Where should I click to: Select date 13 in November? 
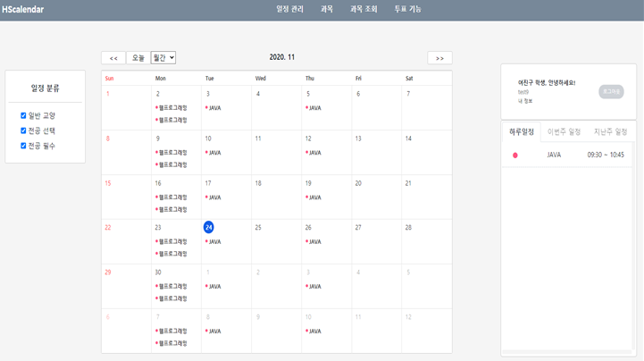(x=358, y=139)
